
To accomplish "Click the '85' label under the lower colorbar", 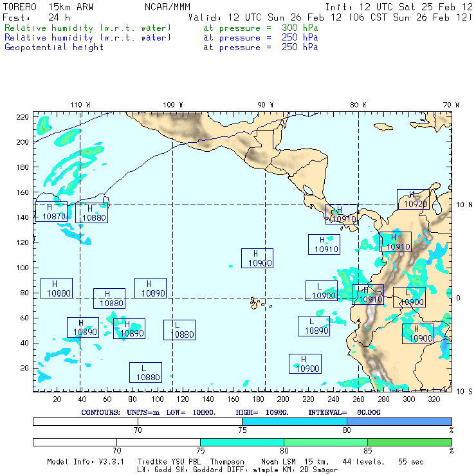I will [x=368, y=450].
